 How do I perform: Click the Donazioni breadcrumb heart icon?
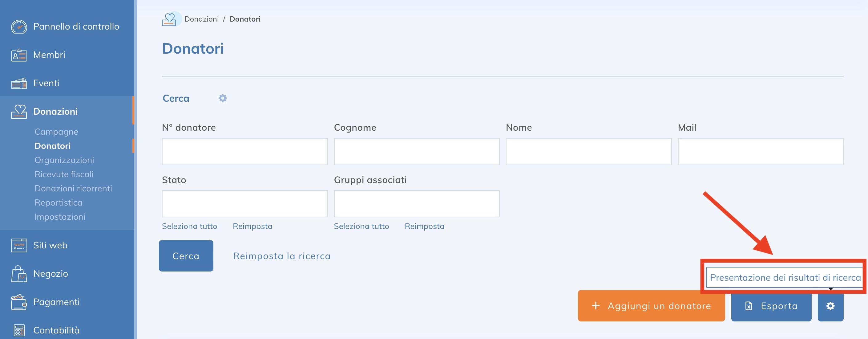coord(169,19)
